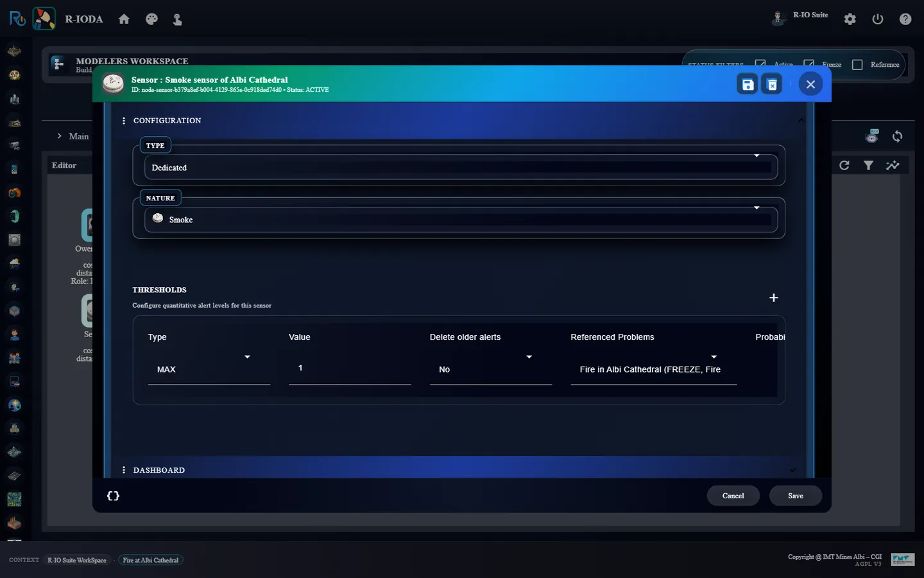Click the Fire at Albi Cathedral context chip
924x578 pixels.
click(151, 560)
